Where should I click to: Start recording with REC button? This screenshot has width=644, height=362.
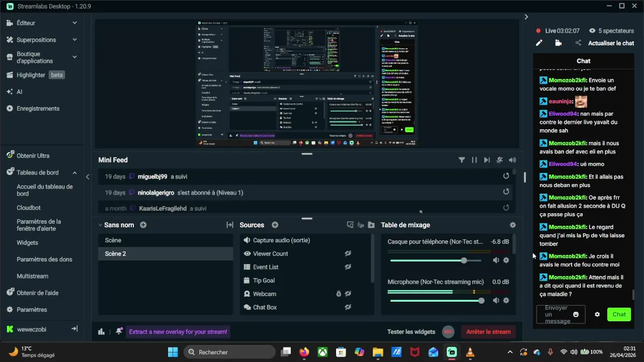(448, 332)
